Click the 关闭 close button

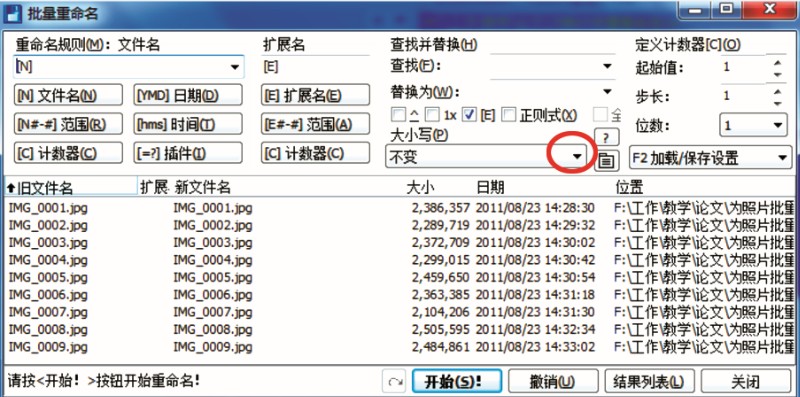click(x=745, y=381)
